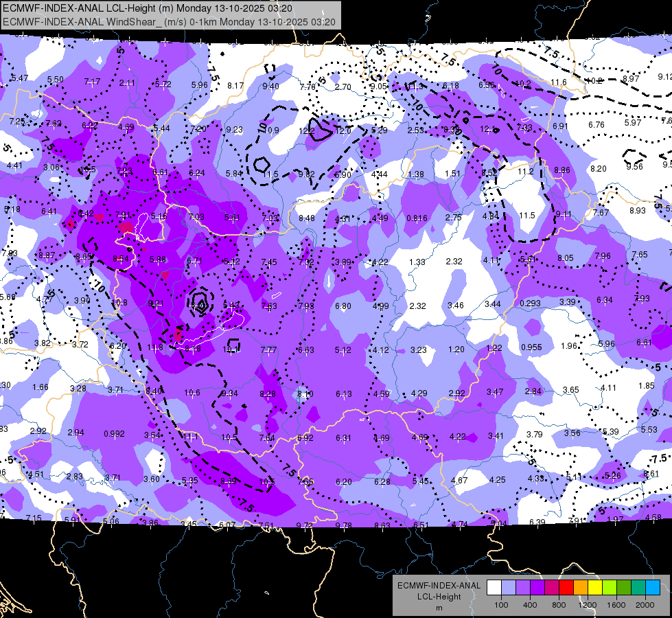This screenshot has width=672, height=618.
Task: Click the wind shear value 11.6
Action: pyautogui.click(x=559, y=82)
